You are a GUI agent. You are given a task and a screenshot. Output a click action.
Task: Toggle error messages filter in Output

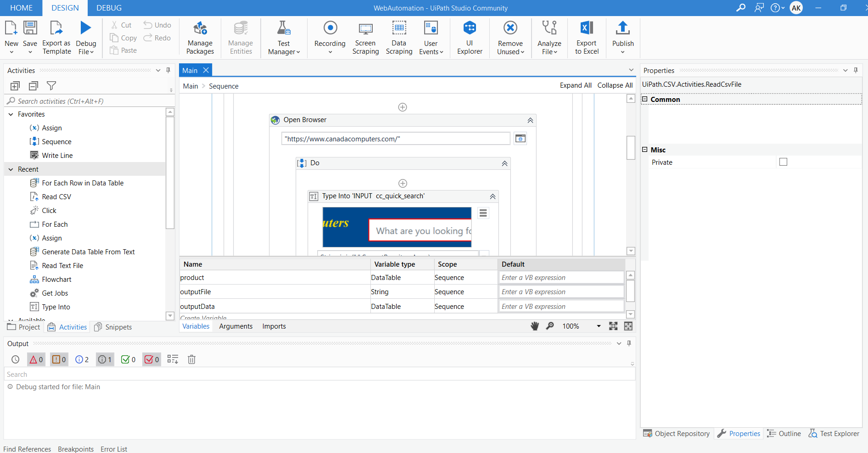pyautogui.click(x=36, y=359)
